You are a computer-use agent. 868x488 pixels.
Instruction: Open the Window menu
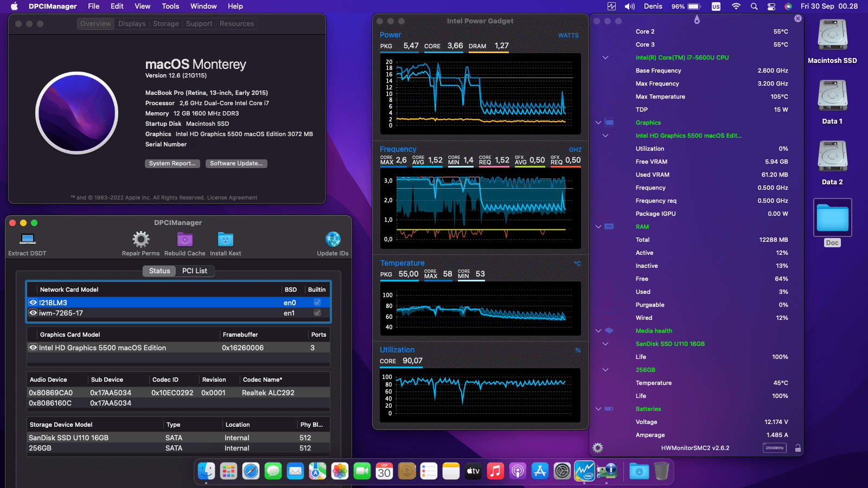tap(203, 7)
